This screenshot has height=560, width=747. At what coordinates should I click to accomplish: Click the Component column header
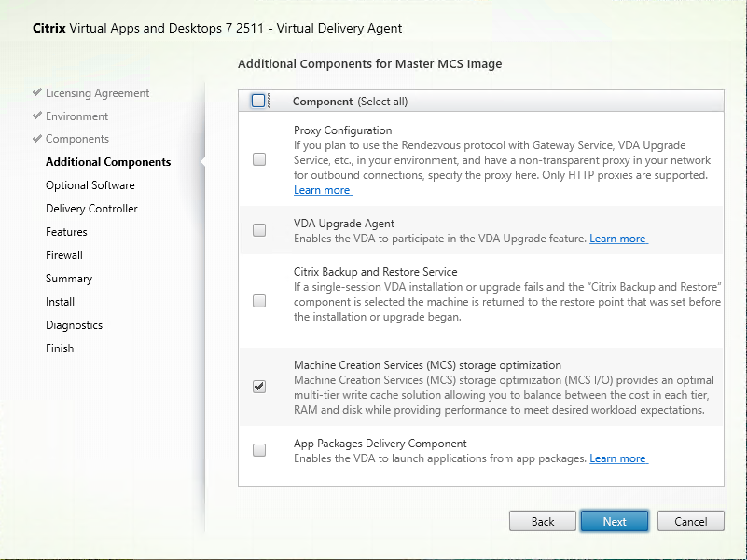pyautogui.click(x=322, y=102)
